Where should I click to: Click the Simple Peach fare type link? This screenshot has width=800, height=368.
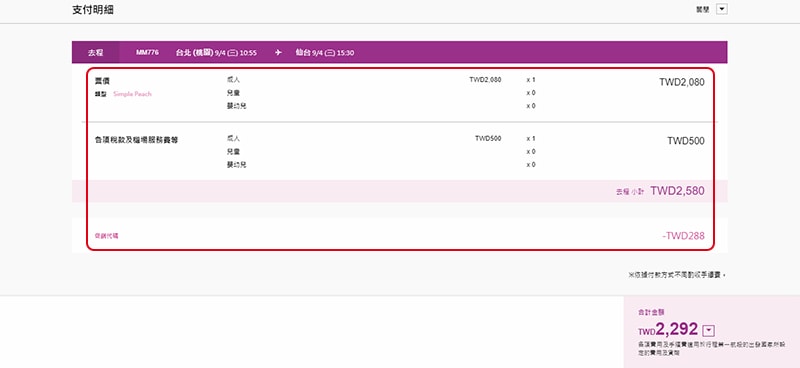(132, 94)
